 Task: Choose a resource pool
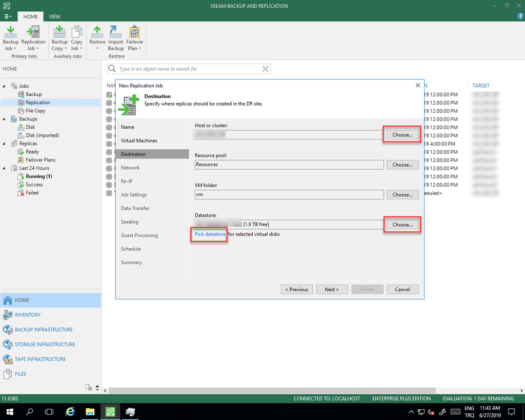click(402, 165)
